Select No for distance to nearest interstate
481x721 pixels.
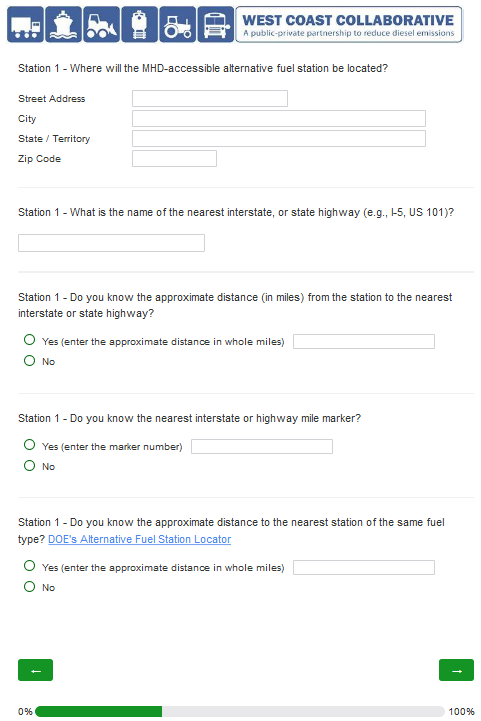29,360
